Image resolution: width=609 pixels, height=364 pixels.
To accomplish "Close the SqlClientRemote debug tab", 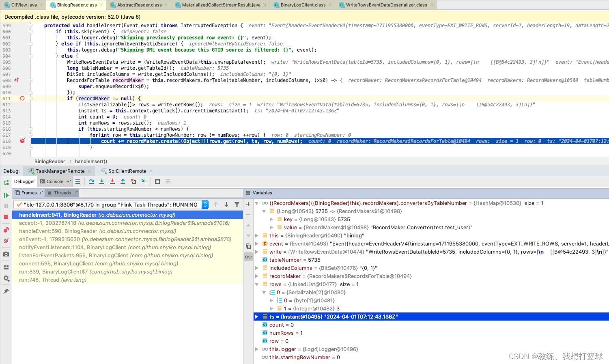I will [x=151, y=171].
